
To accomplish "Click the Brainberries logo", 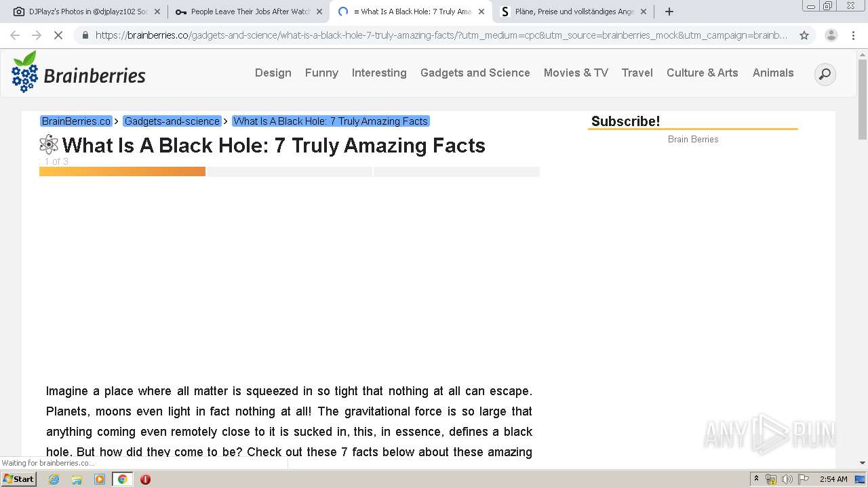I will (79, 73).
